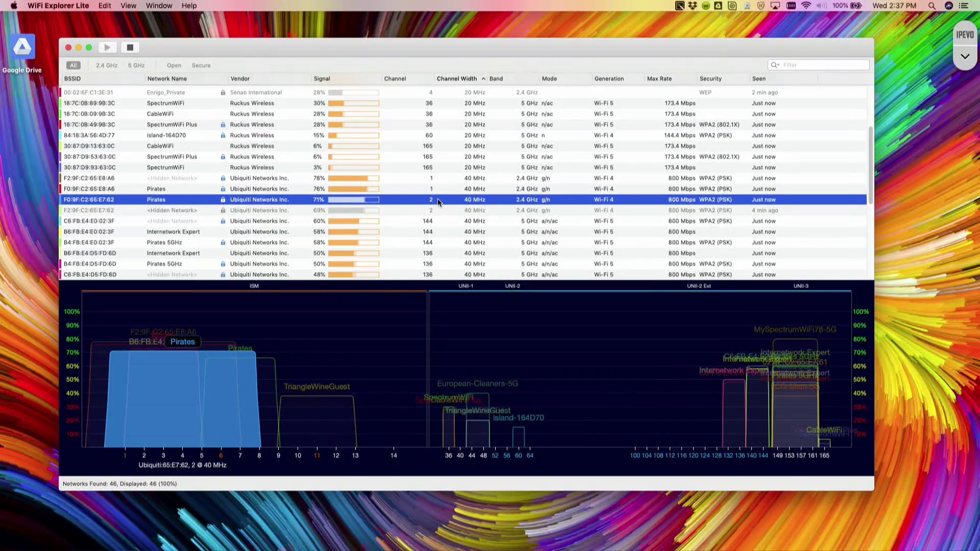Select the island-164D70 network row
Image resolution: width=980 pixels, height=551 pixels.
click(463, 135)
